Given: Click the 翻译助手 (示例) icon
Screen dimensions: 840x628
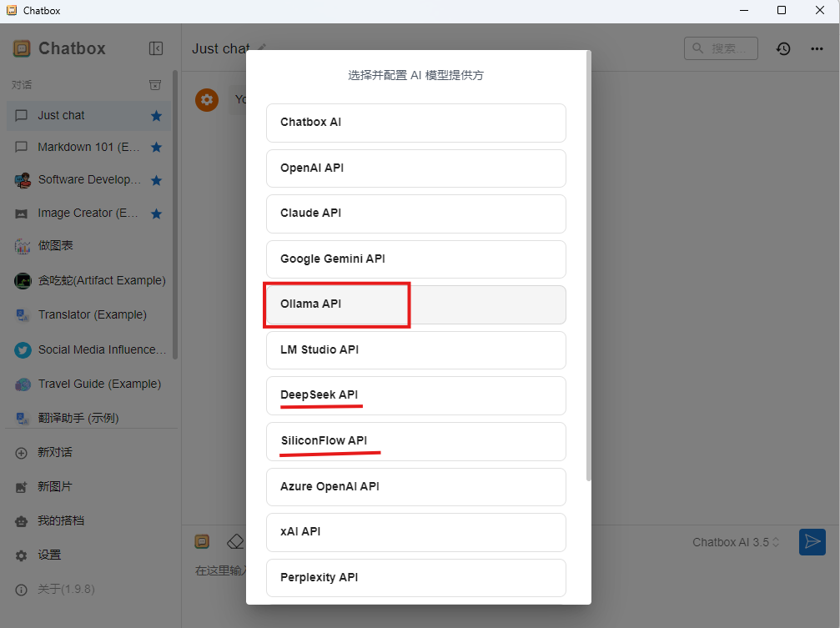Looking at the screenshot, I should tap(22, 419).
